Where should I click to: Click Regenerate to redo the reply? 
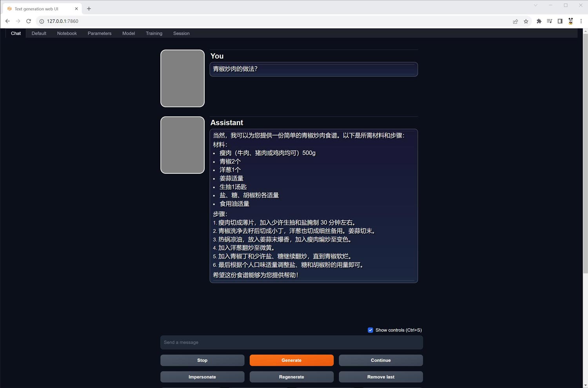292,377
